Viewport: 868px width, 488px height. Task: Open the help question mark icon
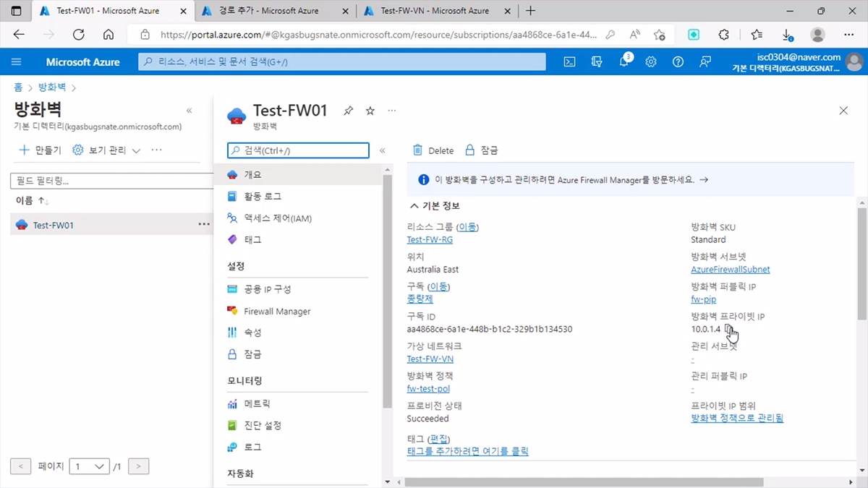coord(678,62)
